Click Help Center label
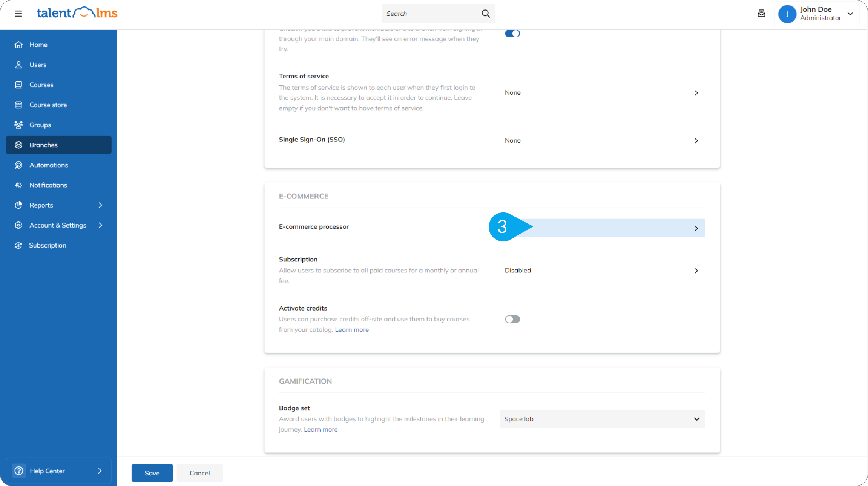 coord(47,471)
